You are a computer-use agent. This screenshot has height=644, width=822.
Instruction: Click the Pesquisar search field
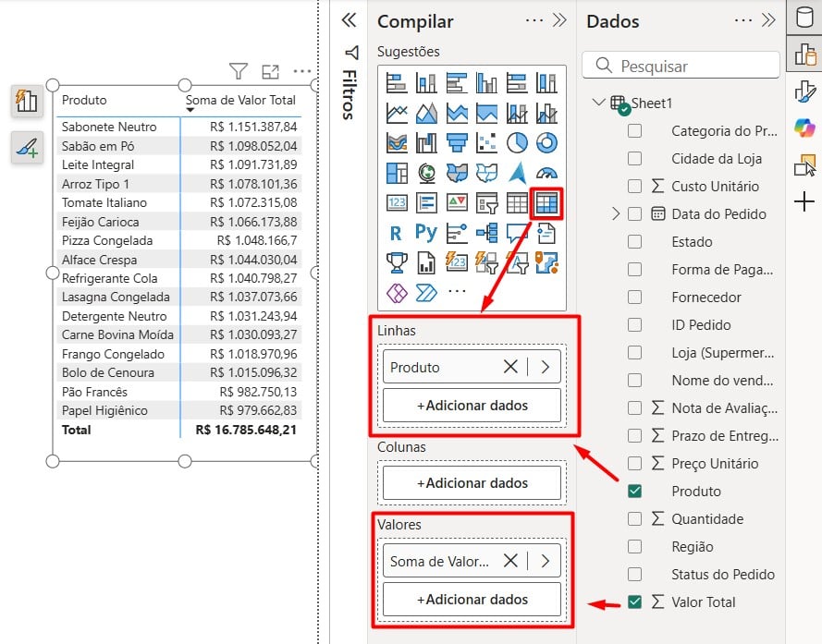pos(681,66)
